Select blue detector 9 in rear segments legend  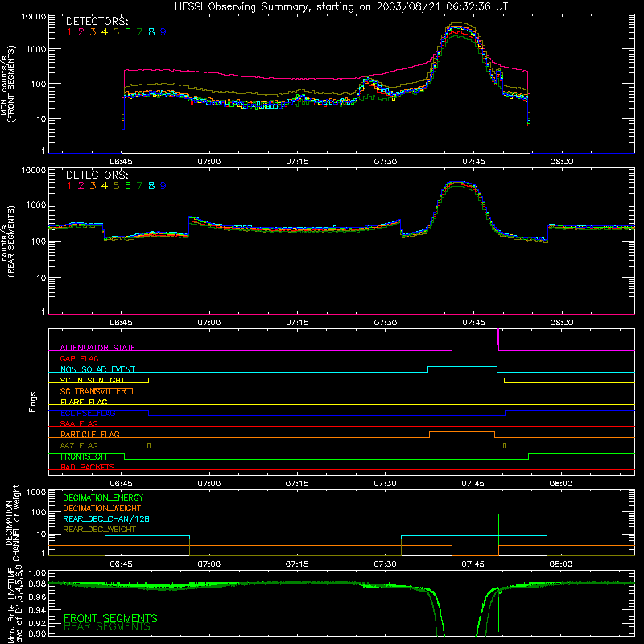(163, 186)
